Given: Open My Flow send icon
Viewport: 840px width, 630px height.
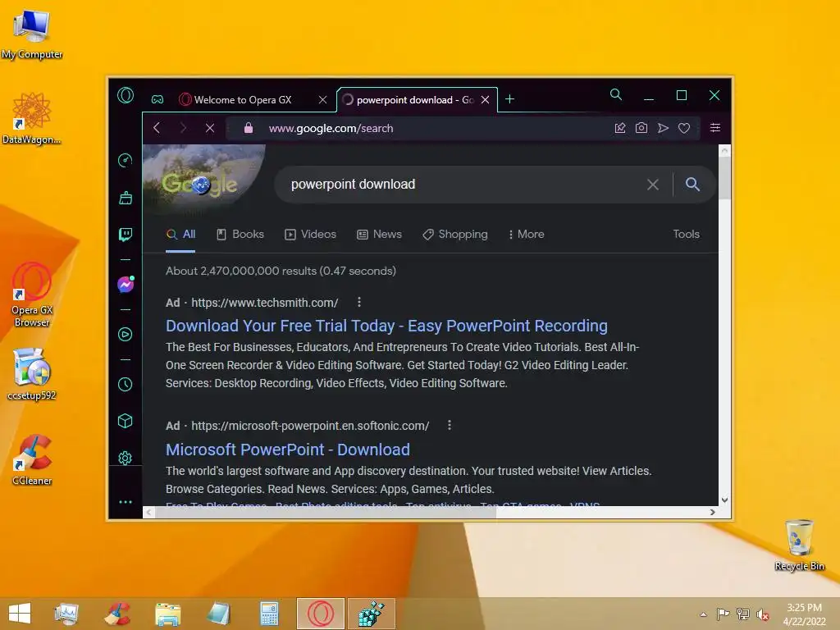Looking at the screenshot, I should [x=663, y=128].
